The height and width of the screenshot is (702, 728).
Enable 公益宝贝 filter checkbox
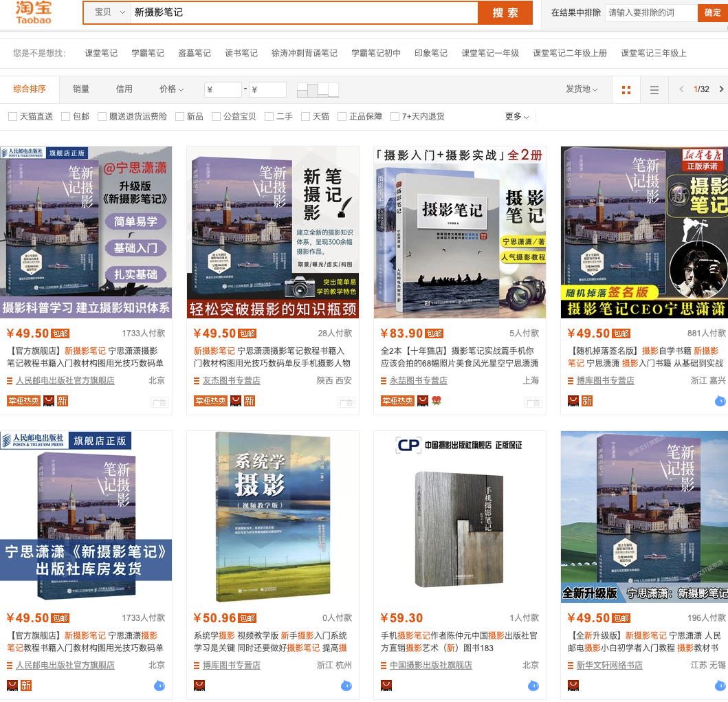[216, 116]
